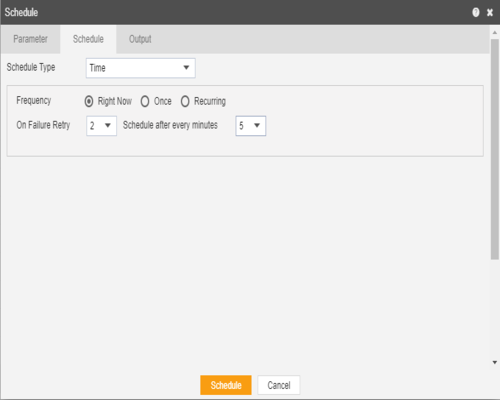Click the Cancel button
The width and height of the screenshot is (500, 400).
pyautogui.click(x=279, y=385)
